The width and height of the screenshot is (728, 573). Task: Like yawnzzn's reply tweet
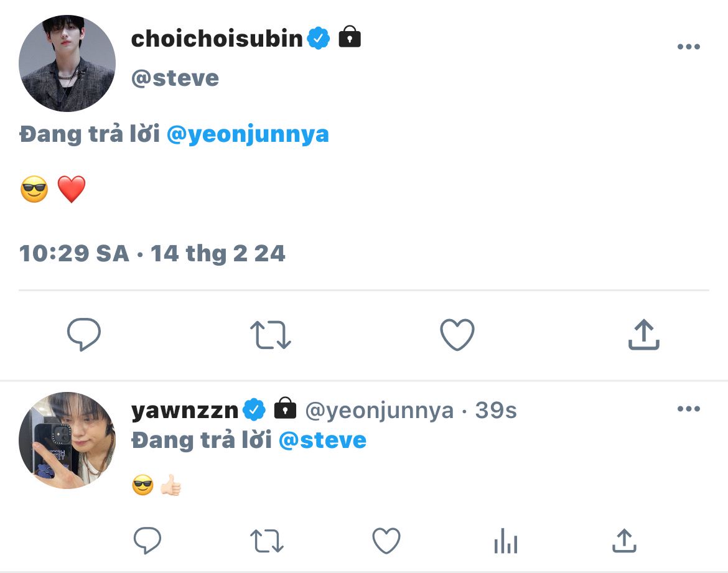click(x=386, y=541)
